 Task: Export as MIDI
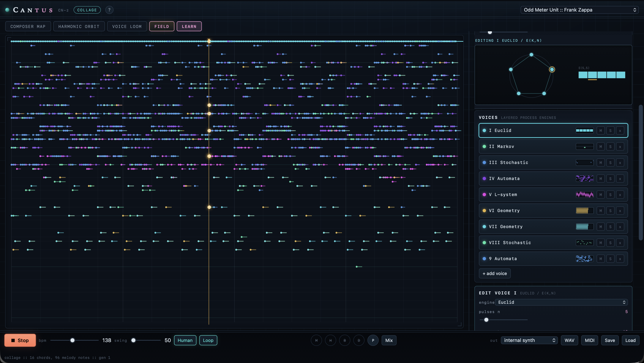point(590,340)
